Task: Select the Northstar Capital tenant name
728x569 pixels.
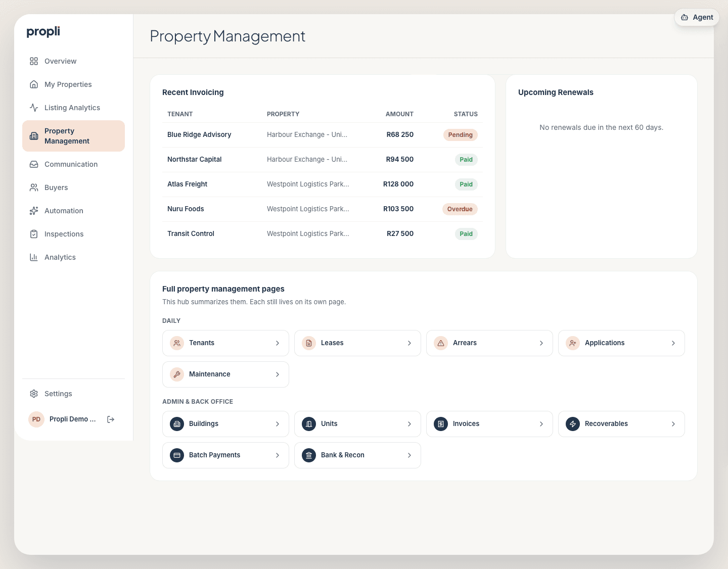Action: click(x=195, y=159)
